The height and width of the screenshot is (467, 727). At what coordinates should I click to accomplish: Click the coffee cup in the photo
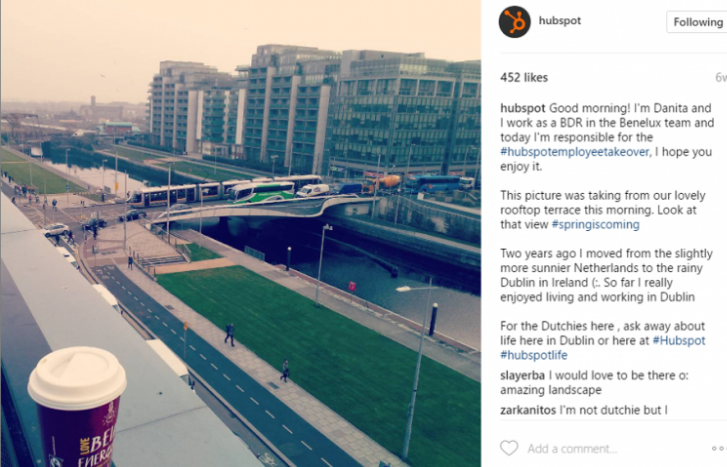(77, 408)
